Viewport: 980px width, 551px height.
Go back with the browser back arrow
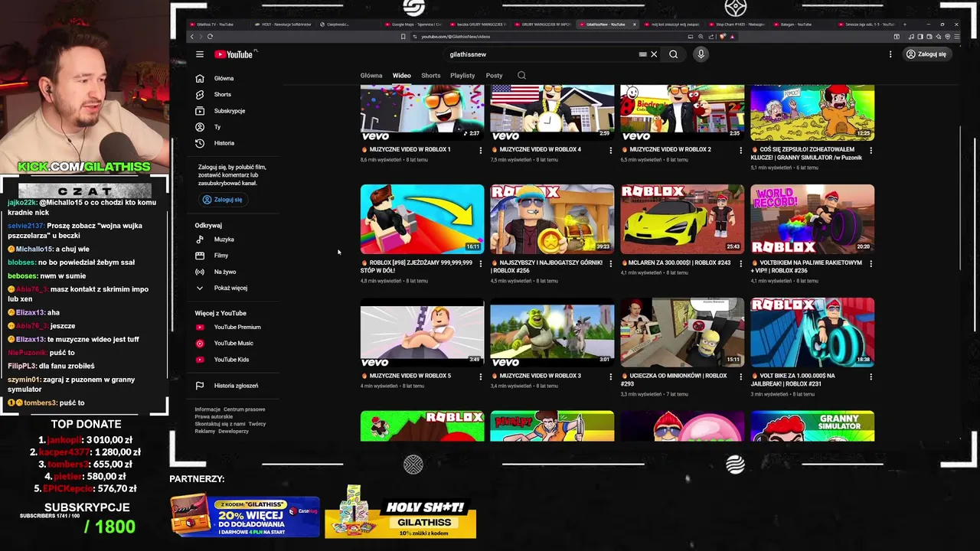pos(192,36)
